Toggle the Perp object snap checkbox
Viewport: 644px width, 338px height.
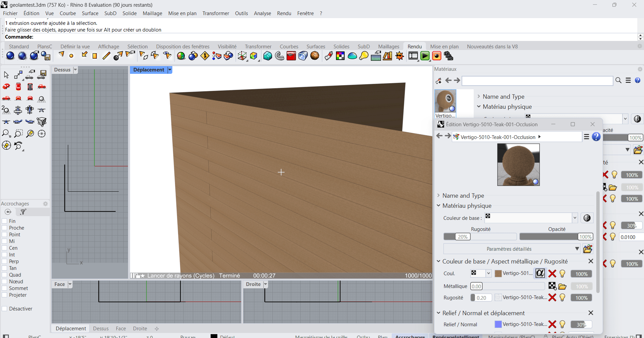tap(5, 261)
